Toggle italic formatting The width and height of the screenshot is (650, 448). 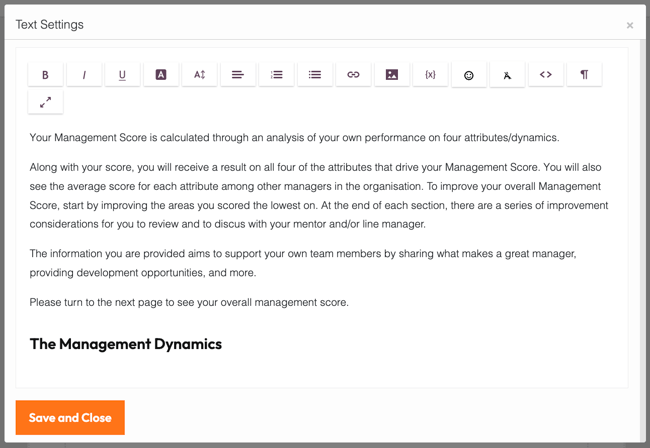point(84,75)
